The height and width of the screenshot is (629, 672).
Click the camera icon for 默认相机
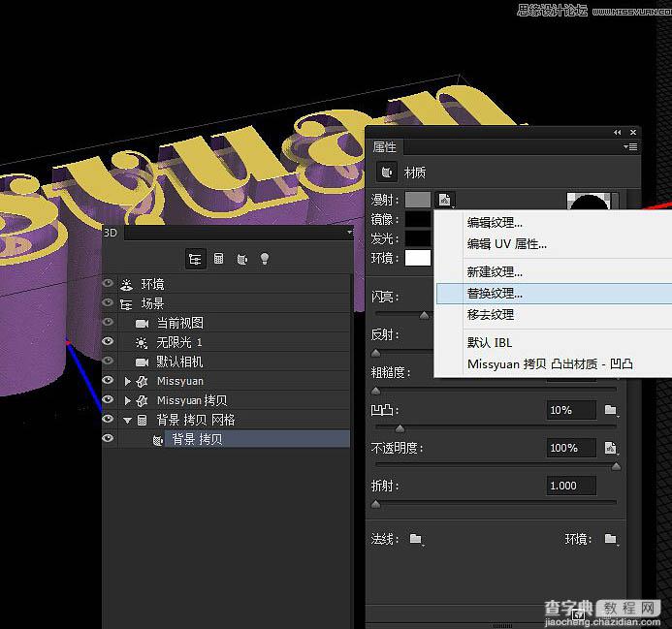tap(142, 362)
